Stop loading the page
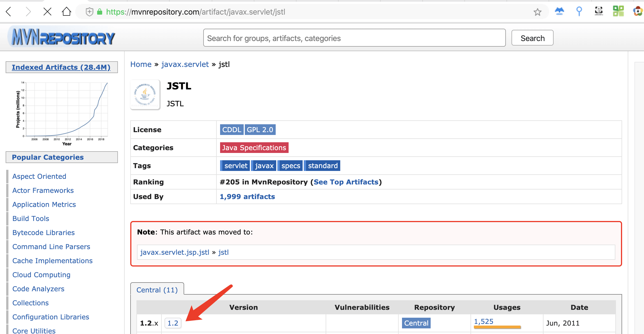Viewport: 644px width, 334px height. [x=47, y=12]
